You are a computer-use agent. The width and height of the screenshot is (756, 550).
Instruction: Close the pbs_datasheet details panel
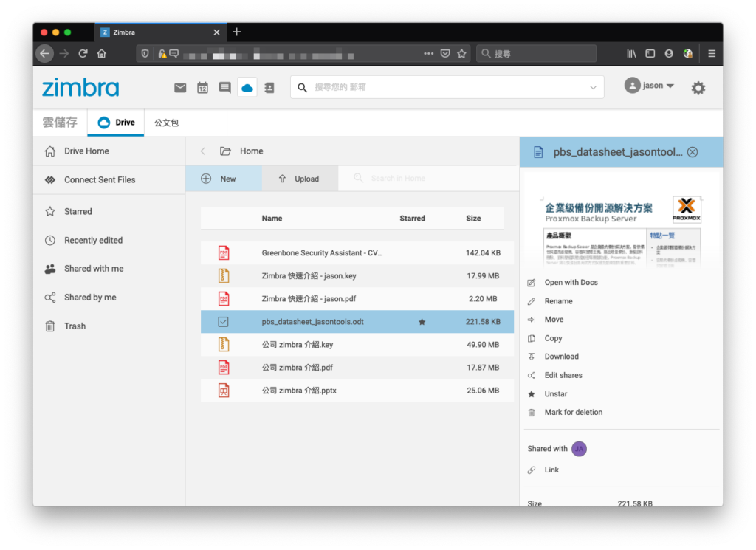coord(693,152)
